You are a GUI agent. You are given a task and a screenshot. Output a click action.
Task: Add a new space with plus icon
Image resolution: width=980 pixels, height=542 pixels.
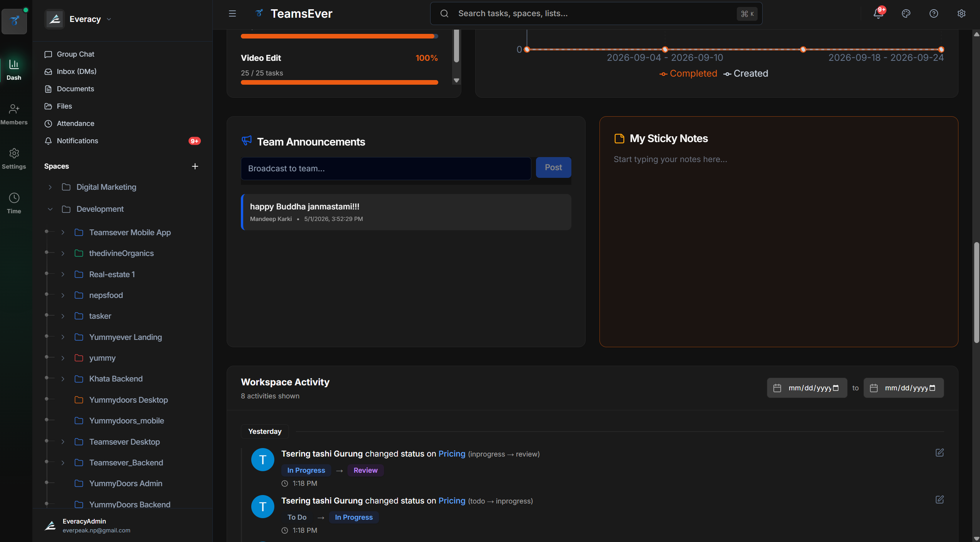click(x=195, y=166)
